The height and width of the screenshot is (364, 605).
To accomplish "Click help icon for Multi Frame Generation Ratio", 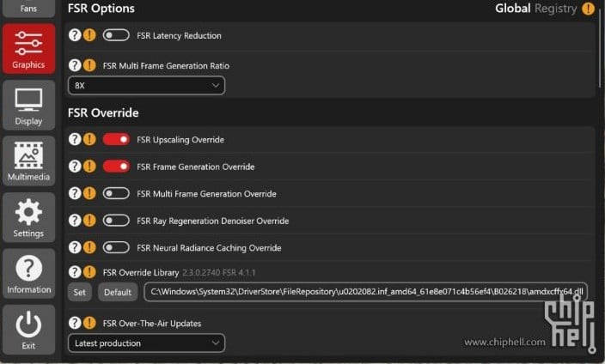I will (x=75, y=65).
